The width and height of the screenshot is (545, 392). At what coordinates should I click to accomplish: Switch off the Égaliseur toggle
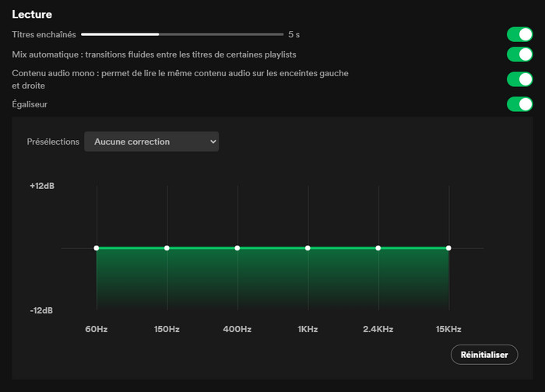(x=519, y=104)
